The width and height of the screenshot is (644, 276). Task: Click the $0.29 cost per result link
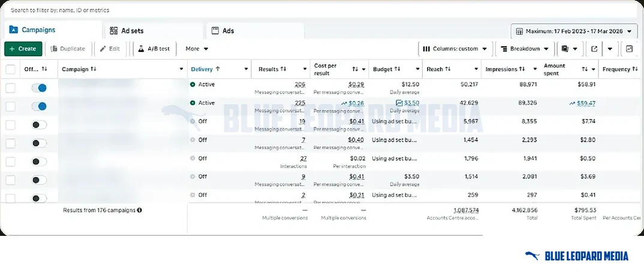tap(356, 84)
